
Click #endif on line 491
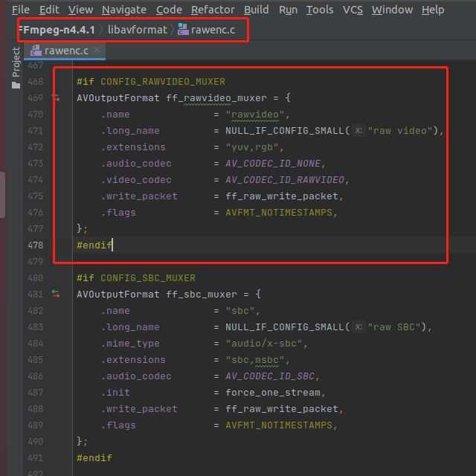pyautogui.click(x=94, y=458)
